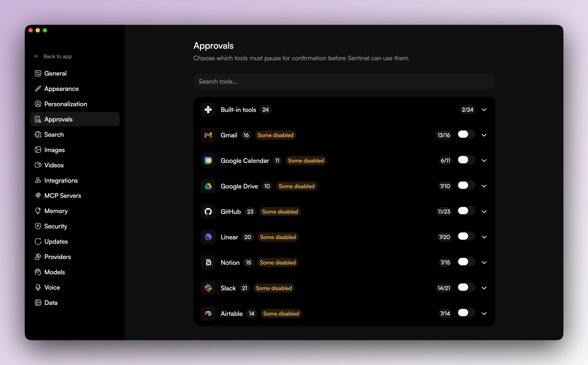Click the General settings icon in sidebar
The width and height of the screenshot is (588, 365).
[38, 73]
